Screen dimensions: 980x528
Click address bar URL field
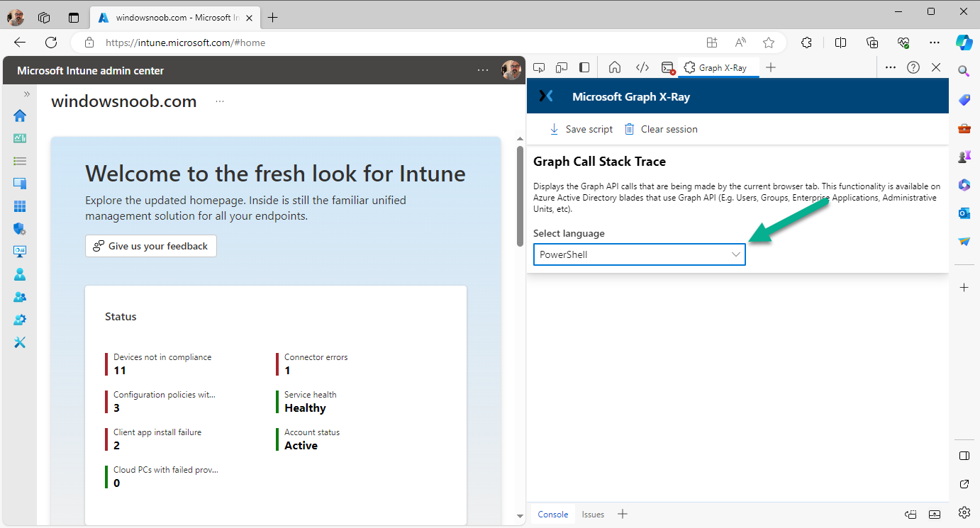coord(397,43)
